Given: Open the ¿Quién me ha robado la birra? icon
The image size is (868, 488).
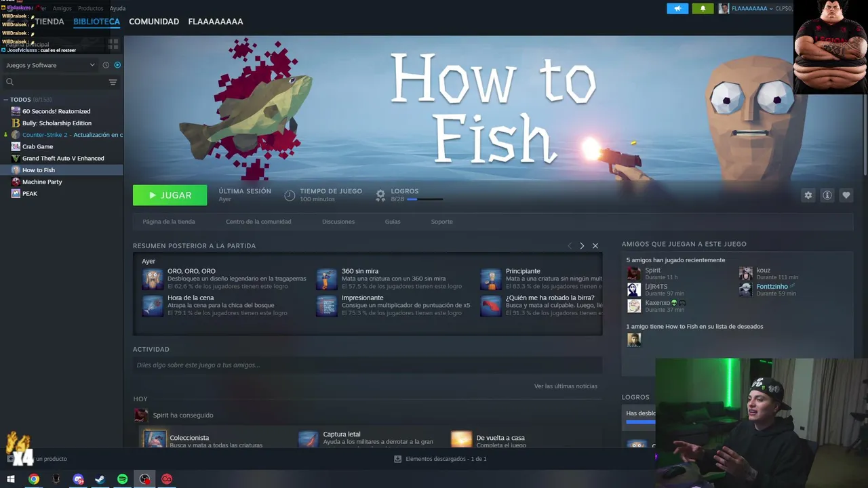Looking at the screenshot, I should (x=491, y=306).
